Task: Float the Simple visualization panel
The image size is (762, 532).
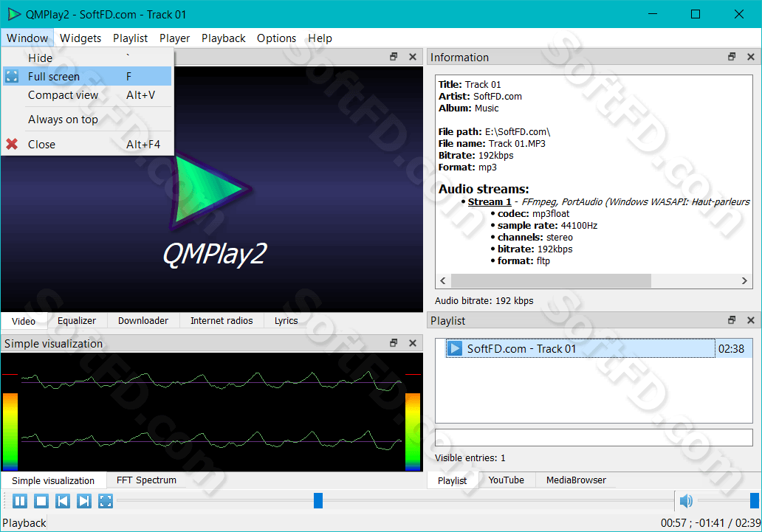Action: click(394, 343)
